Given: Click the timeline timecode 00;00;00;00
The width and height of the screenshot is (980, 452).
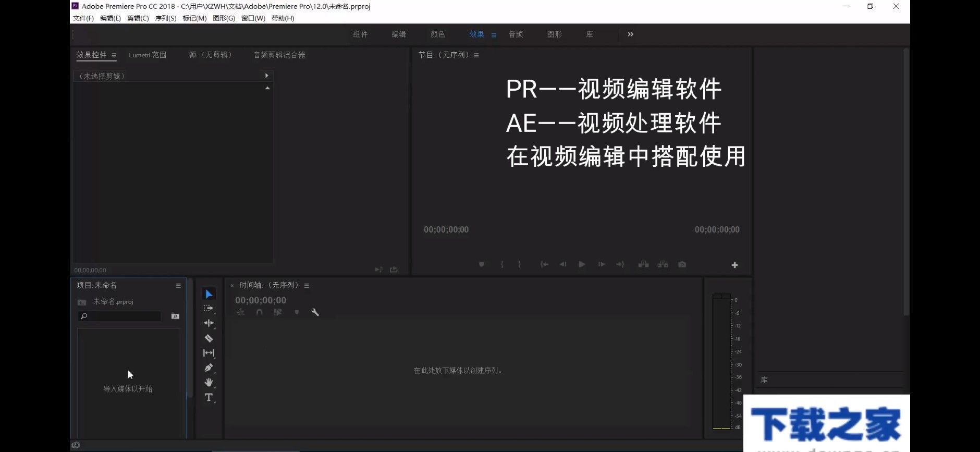Looking at the screenshot, I should pyautogui.click(x=261, y=300).
